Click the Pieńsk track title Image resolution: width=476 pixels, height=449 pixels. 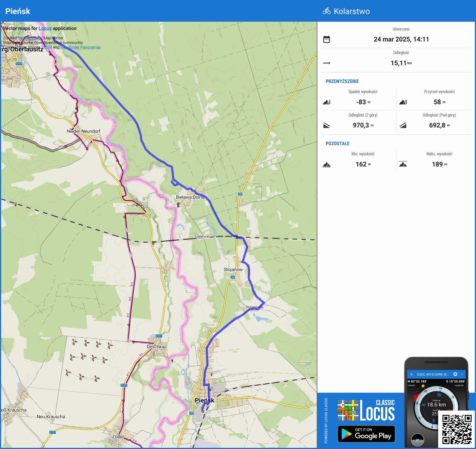pyautogui.click(x=18, y=11)
